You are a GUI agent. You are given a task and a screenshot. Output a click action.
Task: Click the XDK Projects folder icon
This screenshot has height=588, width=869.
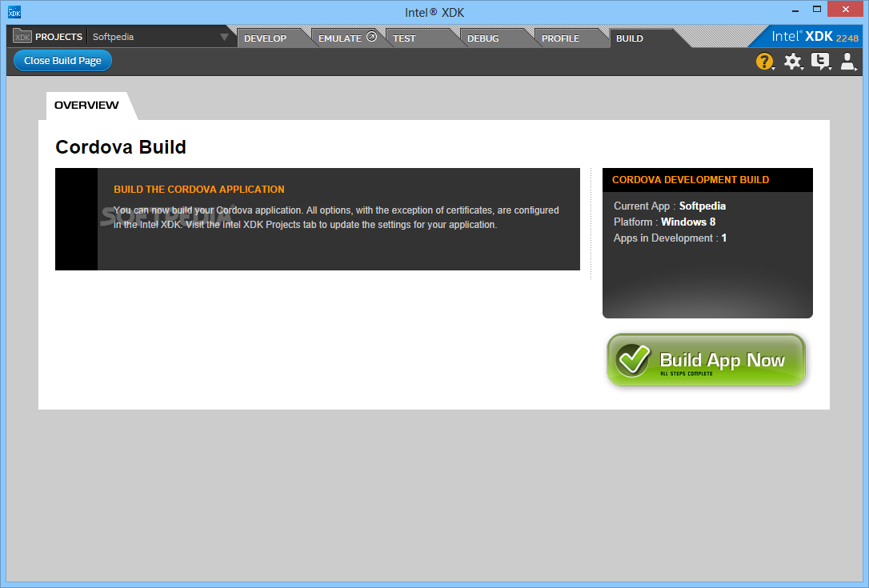tap(22, 37)
